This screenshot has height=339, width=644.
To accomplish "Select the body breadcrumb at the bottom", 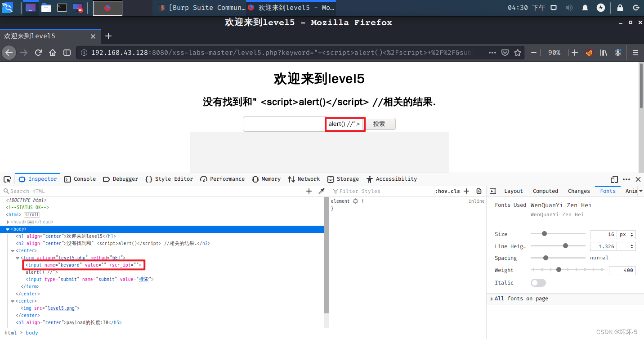I will [32, 333].
